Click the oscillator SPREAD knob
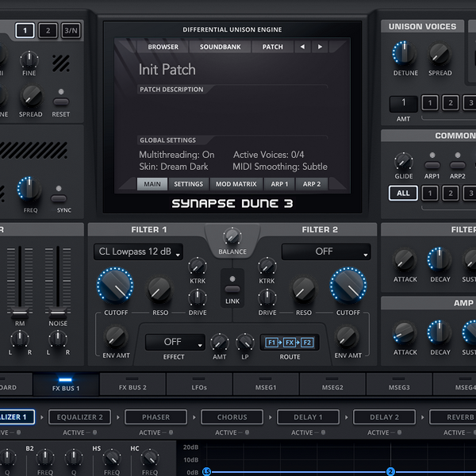The width and height of the screenshot is (476, 476). click(x=31, y=97)
